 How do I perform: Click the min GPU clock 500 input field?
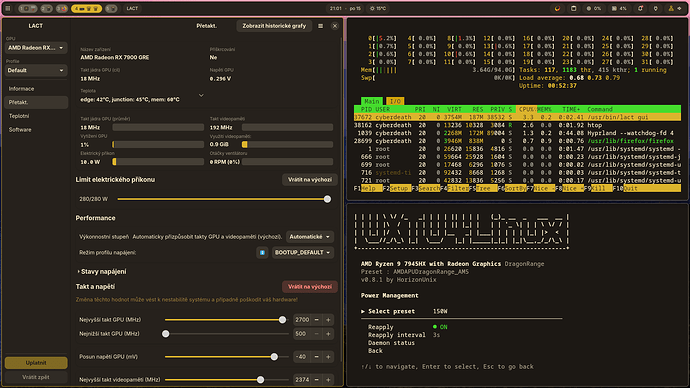pyautogui.click(x=302, y=334)
